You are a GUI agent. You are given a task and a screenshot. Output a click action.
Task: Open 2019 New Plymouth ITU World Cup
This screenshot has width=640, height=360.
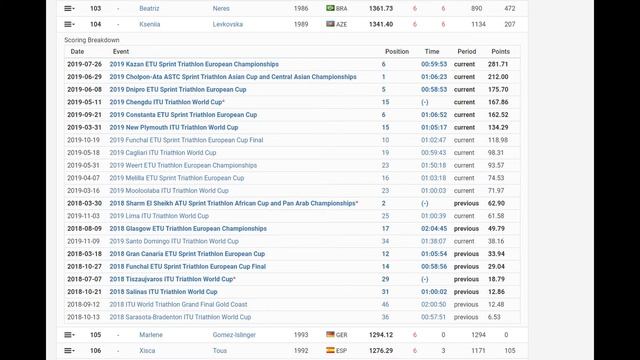point(174,128)
